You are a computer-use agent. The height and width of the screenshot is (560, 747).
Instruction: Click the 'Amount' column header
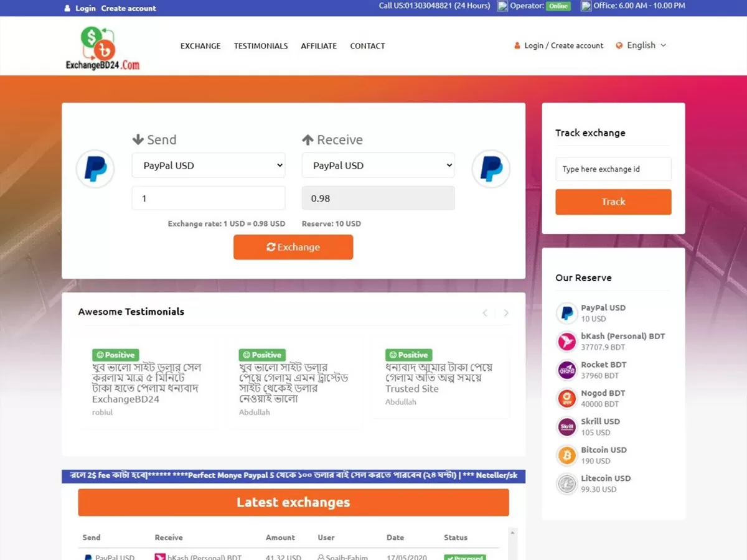pos(281,538)
